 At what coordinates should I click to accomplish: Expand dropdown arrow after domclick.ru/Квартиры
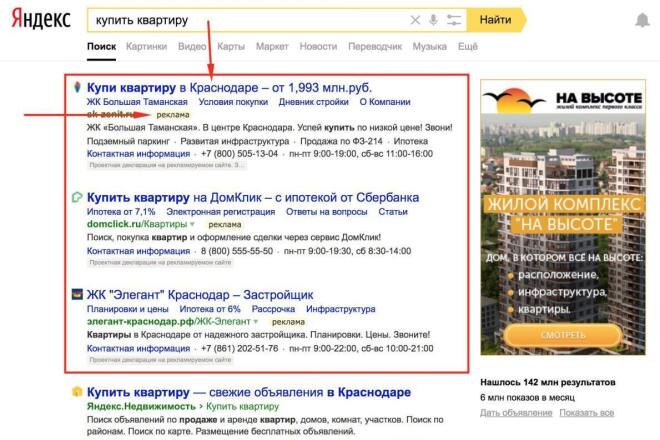click(192, 224)
